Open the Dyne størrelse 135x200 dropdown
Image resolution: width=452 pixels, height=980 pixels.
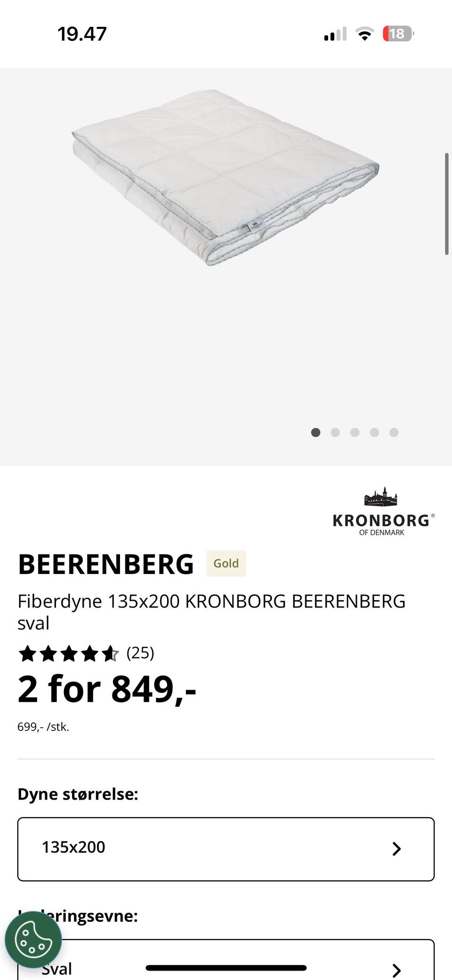(x=226, y=849)
